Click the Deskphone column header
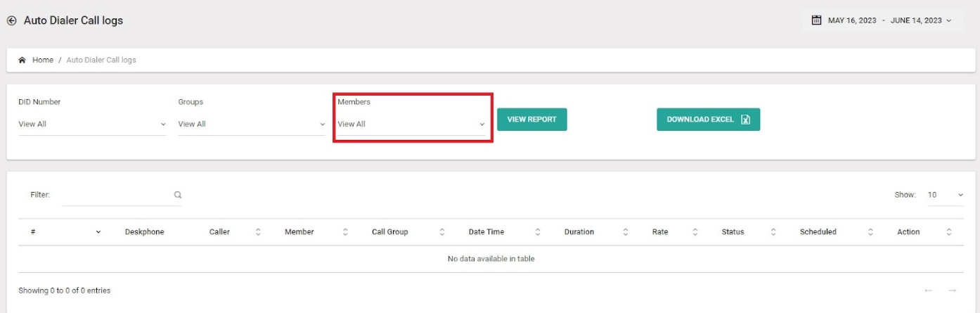The height and width of the screenshot is (313, 980). (x=144, y=232)
